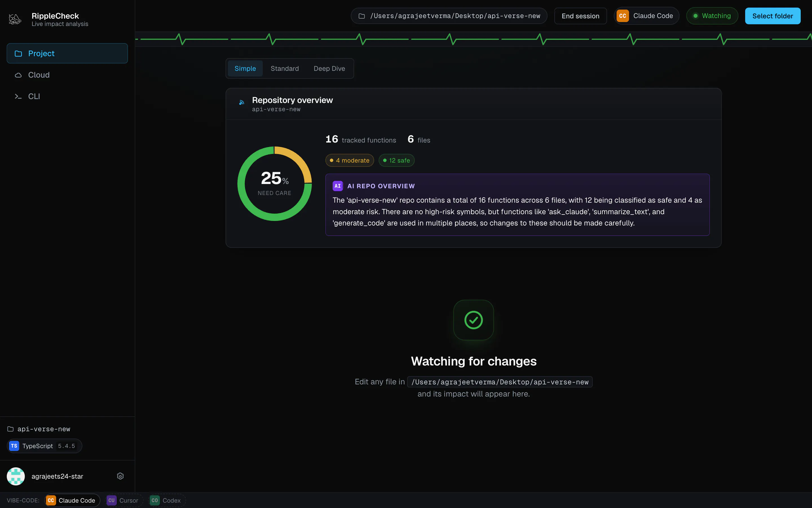Screen dimensions: 812x508
Task: Click the folder icon beside the header path
Action: pos(361,16)
